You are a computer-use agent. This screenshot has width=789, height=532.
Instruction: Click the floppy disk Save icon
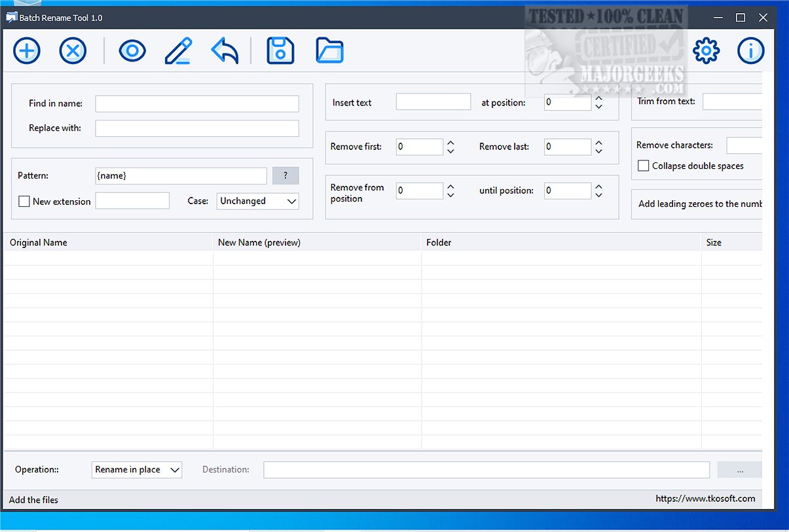pyautogui.click(x=280, y=50)
